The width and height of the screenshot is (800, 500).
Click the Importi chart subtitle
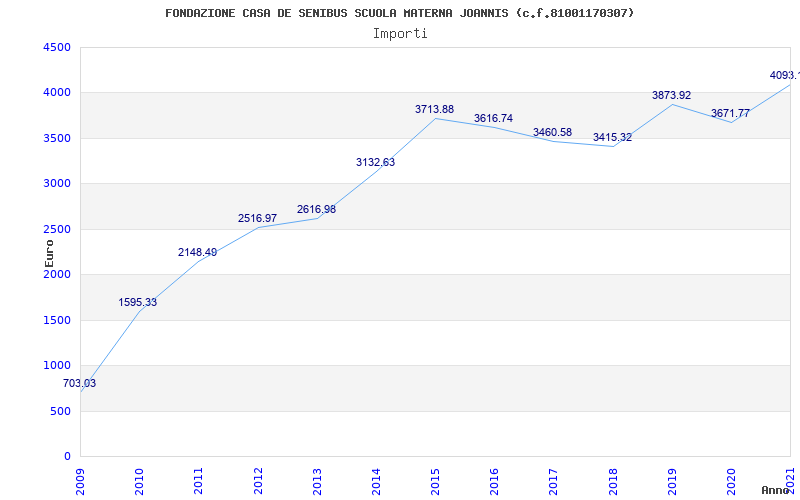tap(400, 34)
